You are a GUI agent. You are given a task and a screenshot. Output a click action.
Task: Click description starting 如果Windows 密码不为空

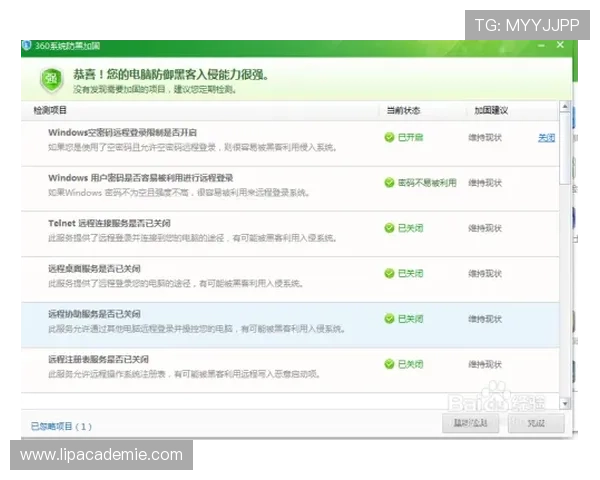tap(179, 193)
